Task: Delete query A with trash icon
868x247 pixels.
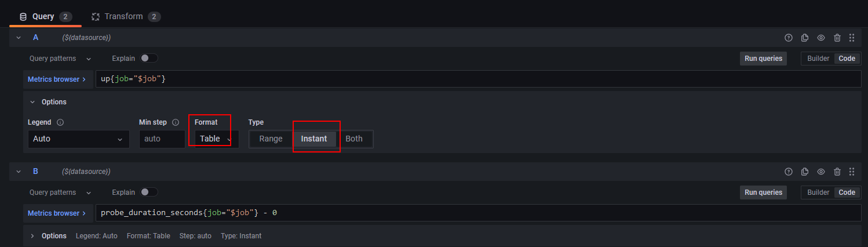Action: tap(837, 38)
